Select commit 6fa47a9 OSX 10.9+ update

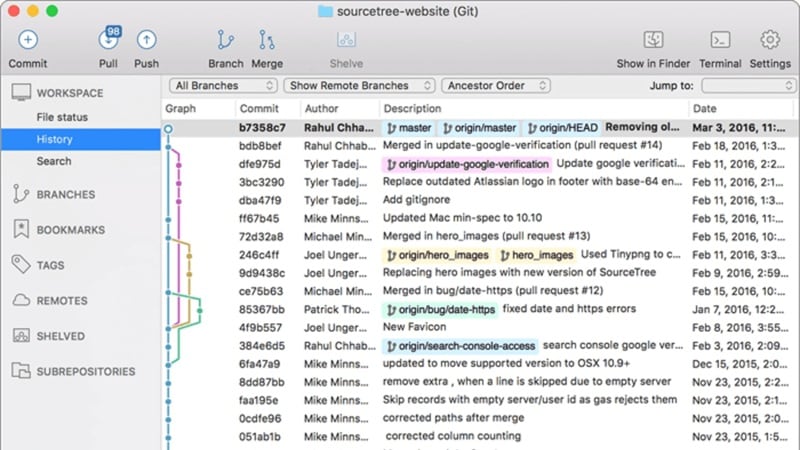tap(480, 364)
